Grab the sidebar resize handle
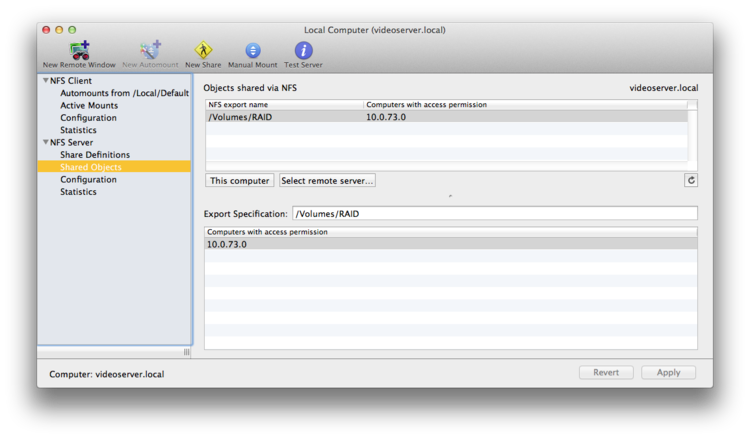Image resolution: width=750 pixels, height=439 pixels. pos(187,352)
